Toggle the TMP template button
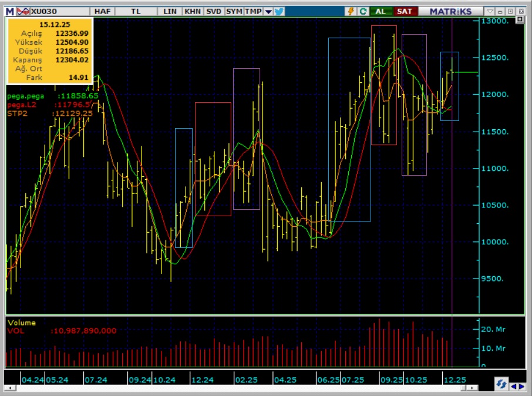Screen dimensions: 532x396 [x=253, y=11]
